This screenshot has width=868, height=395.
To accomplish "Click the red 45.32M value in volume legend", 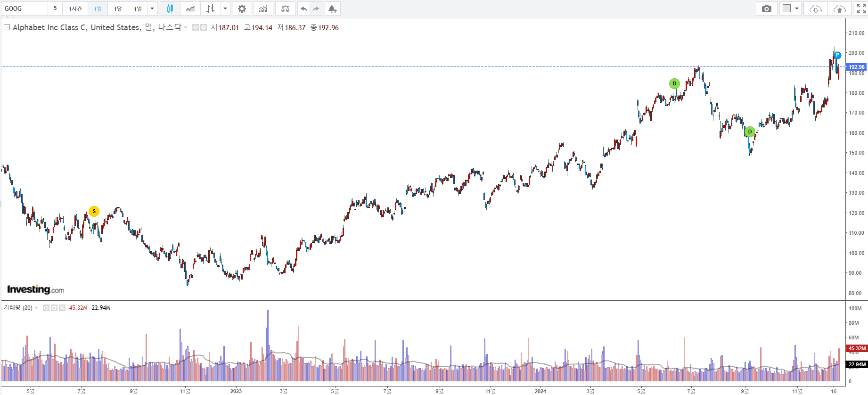I will point(78,308).
